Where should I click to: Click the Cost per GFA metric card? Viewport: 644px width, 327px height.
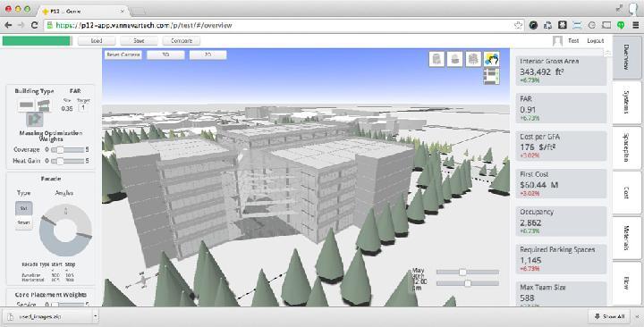[561, 146]
